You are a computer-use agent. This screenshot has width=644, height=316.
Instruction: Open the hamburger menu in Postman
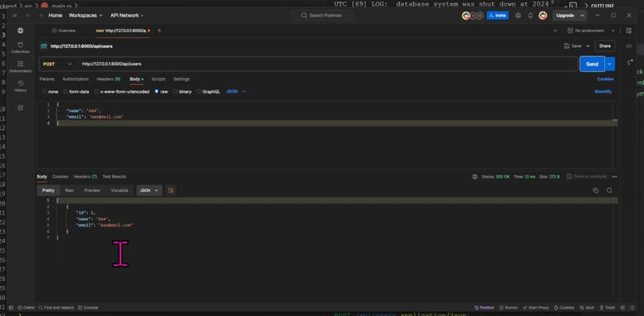[x=14, y=15]
